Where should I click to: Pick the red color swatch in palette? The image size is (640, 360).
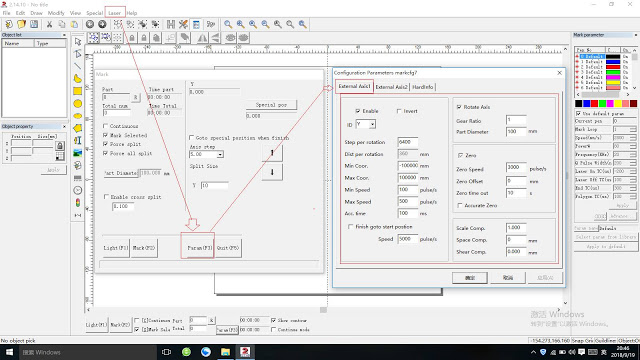[x=594, y=104]
